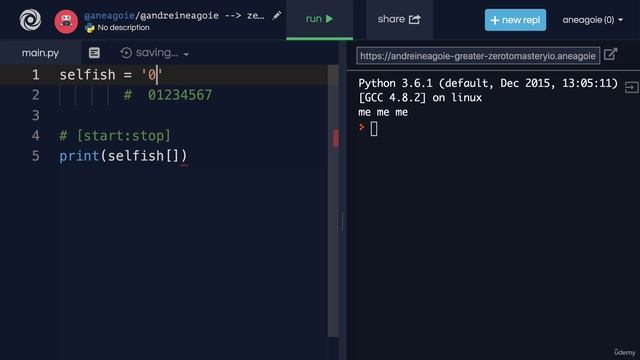The image size is (640, 360).
Task: Click the '[GCC 4.8.2] on linux' line
Action: 420,98
